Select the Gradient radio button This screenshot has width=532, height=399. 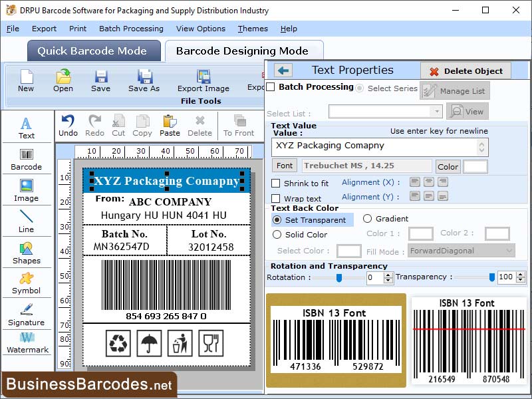pos(367,220)
